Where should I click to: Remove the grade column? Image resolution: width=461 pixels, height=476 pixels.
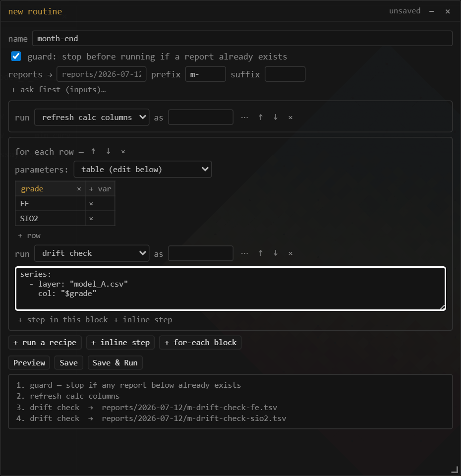click(79, 189)
